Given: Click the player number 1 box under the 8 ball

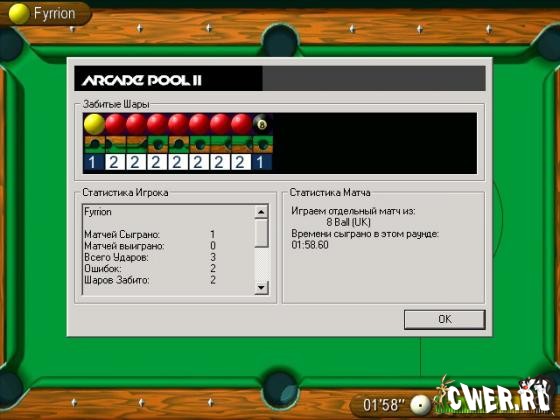Looking at the screenshot, I should coord(262,162).
